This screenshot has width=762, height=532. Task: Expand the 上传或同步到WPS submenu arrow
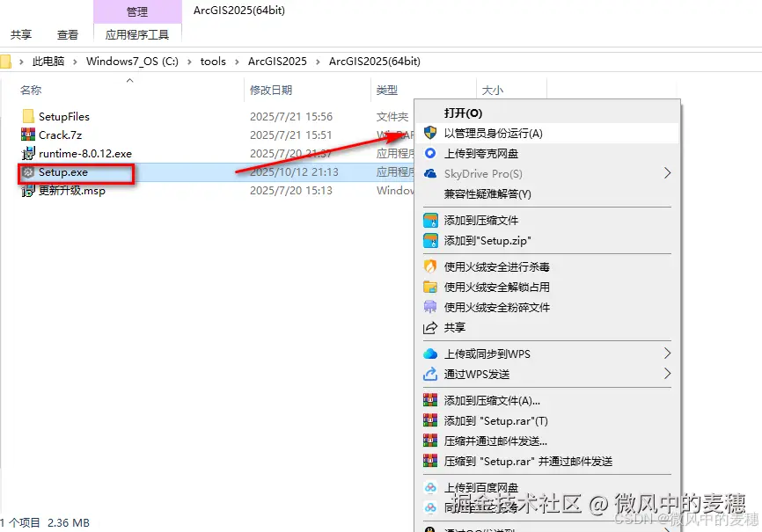coord(667,353)
